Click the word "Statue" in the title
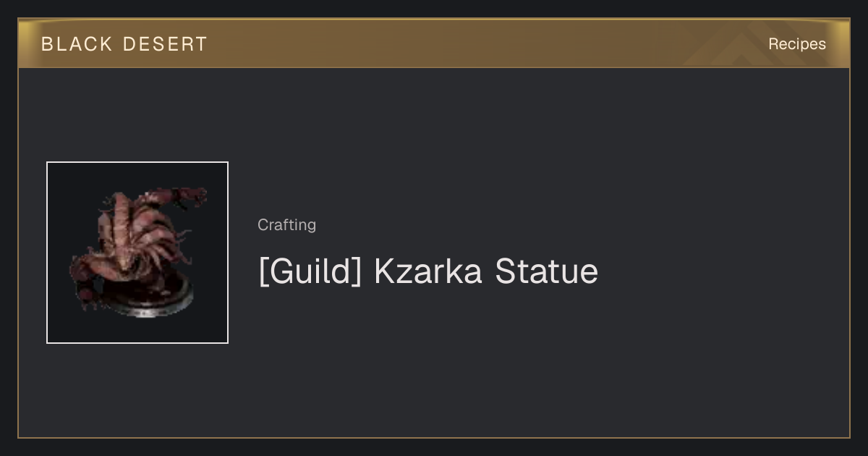Viewport: 868px width, 456px height. tap(546, 271)
